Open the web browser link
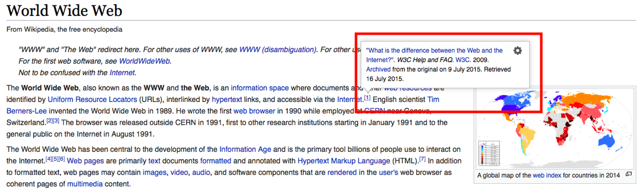 (254, 111)
